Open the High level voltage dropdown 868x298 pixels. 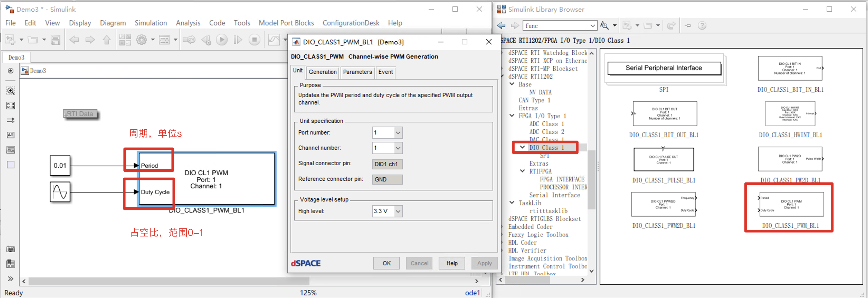click(398, 211)
